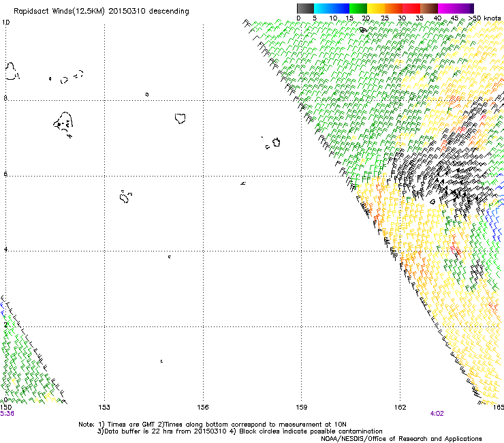Click the purple '5:38' pass time
Viewport: 504px width, 443px height.
tap(7, 414)
